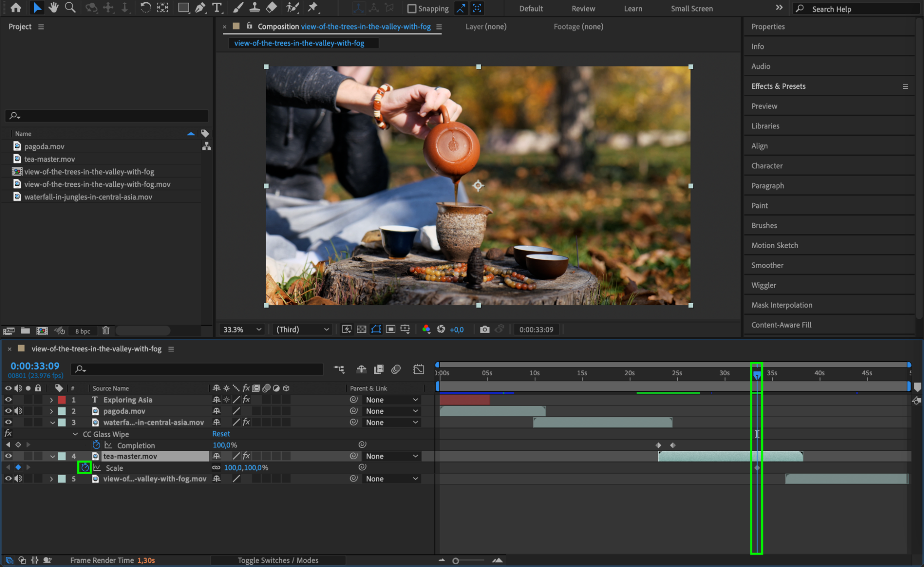Click the timeline zoom slider handle

(x=456, y=561)
